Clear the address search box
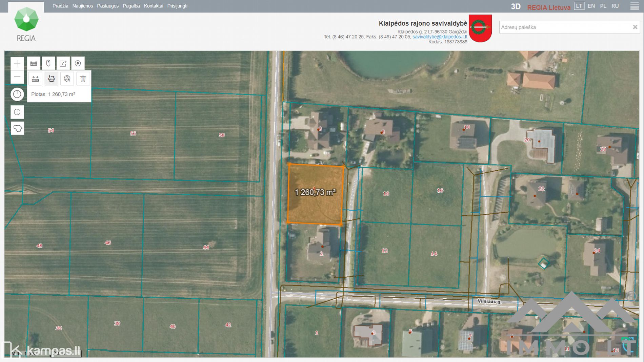The image size is (644, 362). click(x=635, y=27)
